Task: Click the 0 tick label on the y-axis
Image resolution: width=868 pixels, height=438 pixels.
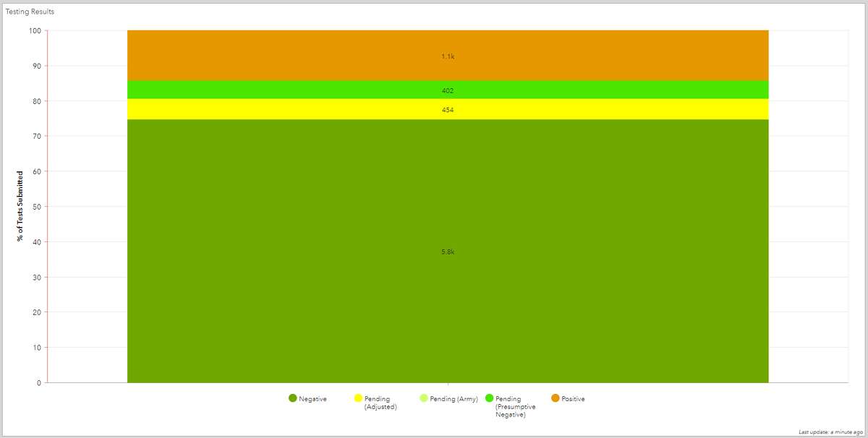Action: (38, 383)
